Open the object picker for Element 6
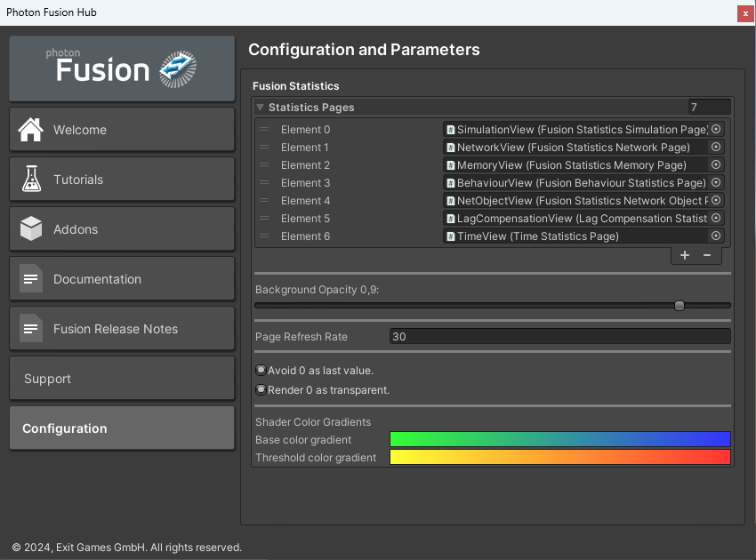This screenshot has width=756, height=560. tap(716, 236)
